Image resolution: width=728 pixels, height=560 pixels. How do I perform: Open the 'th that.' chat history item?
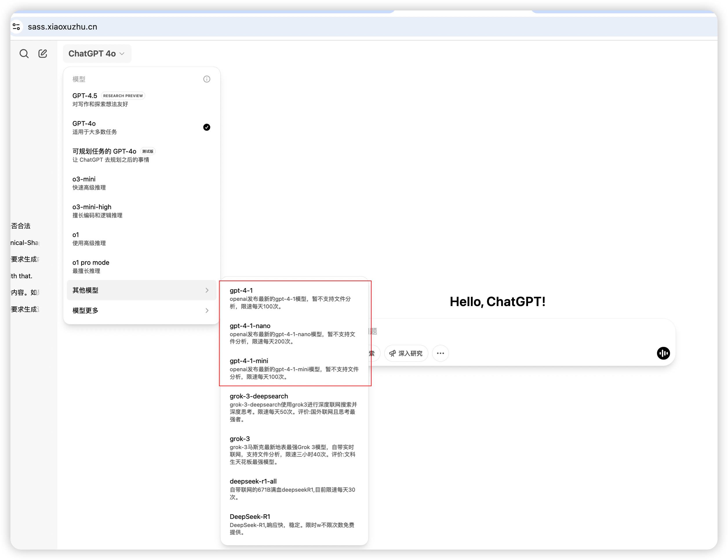pos(22,276)
